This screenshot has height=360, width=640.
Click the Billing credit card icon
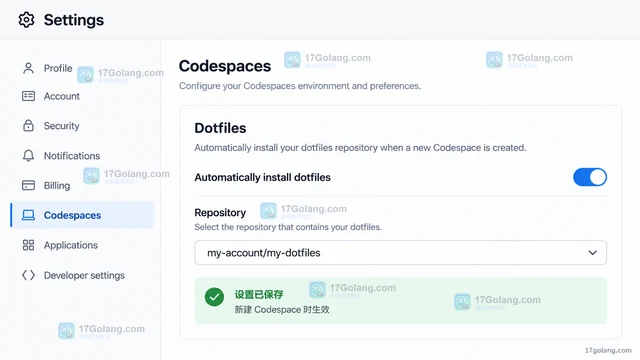[28, 185]
